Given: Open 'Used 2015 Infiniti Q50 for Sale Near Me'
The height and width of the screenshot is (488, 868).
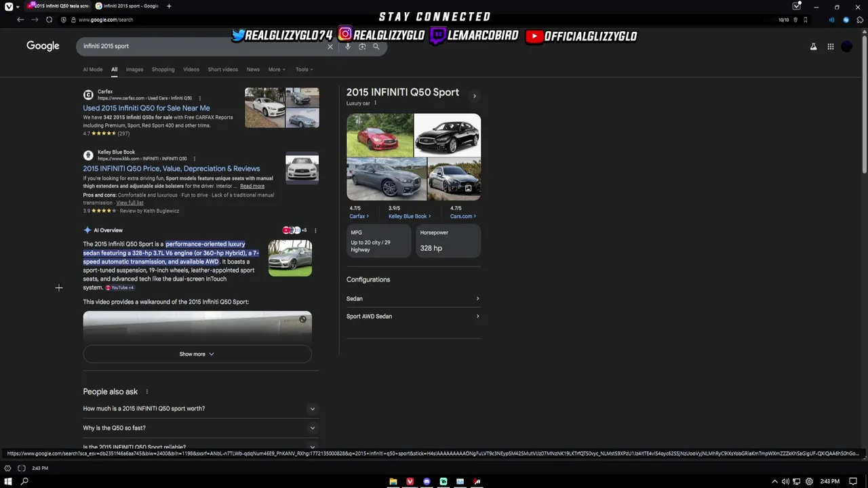Looking at the screenshot, I should pos(146,108).
